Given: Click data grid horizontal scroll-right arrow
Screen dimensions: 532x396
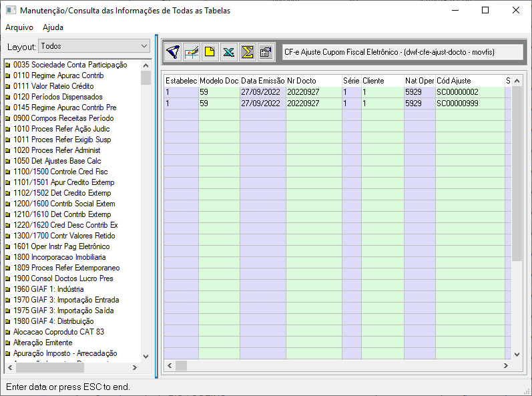Looking at the screenshot, I should 506,365.
